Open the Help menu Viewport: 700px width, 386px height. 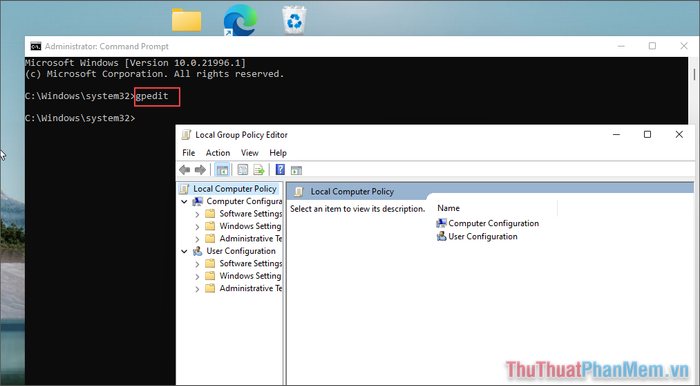tap(278, 153)
